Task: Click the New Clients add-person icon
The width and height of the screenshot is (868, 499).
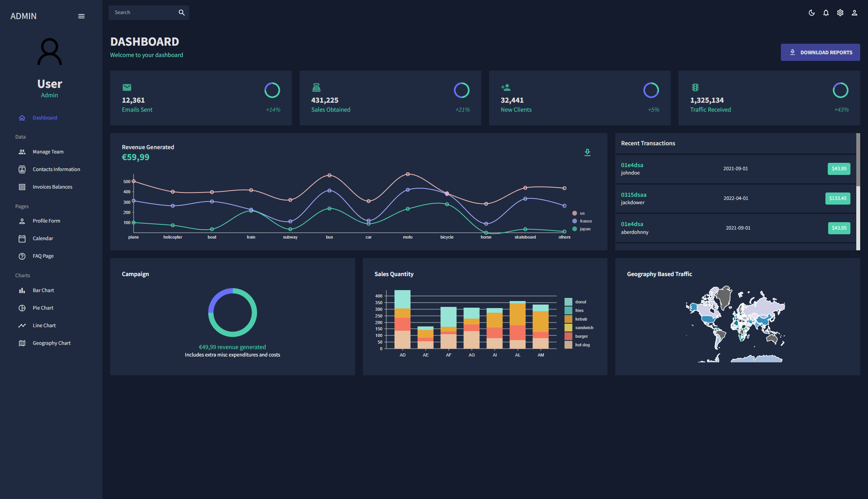Action: (505, 87)
